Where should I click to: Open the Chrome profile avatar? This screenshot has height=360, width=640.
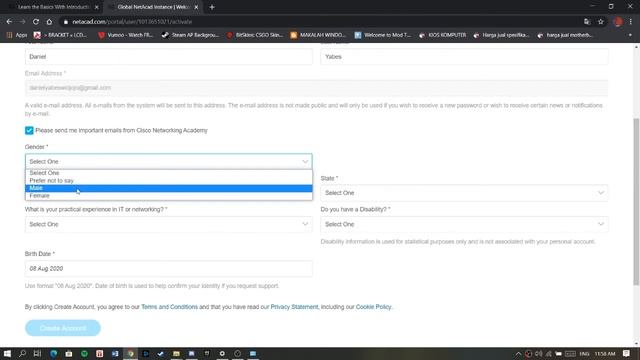click(x=618, y=22)
